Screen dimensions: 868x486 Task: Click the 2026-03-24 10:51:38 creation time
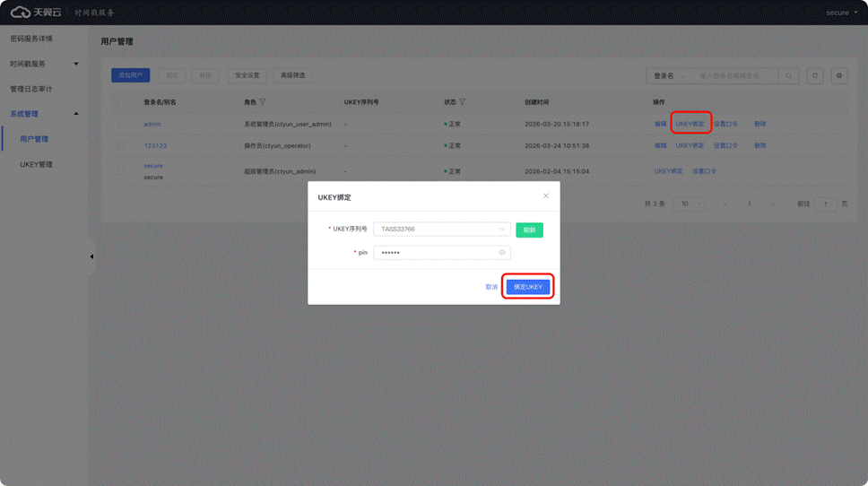coord(557,145)
